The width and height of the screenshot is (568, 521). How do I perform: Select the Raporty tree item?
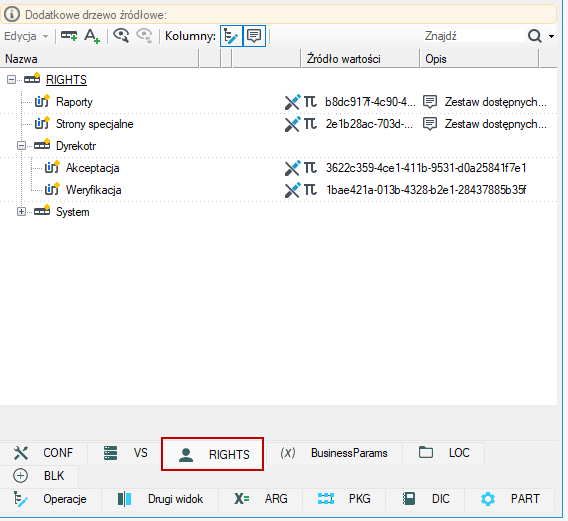coord(74,102)
